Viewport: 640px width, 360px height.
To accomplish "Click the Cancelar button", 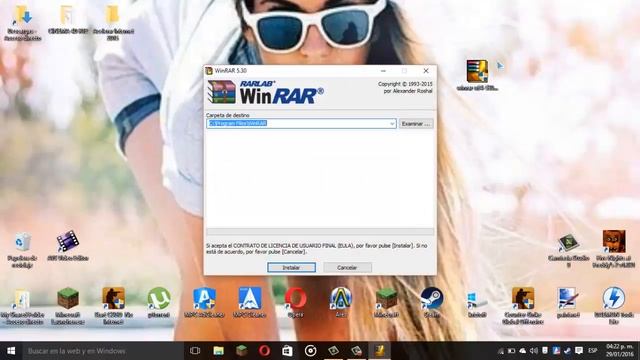I will [347, 267].
